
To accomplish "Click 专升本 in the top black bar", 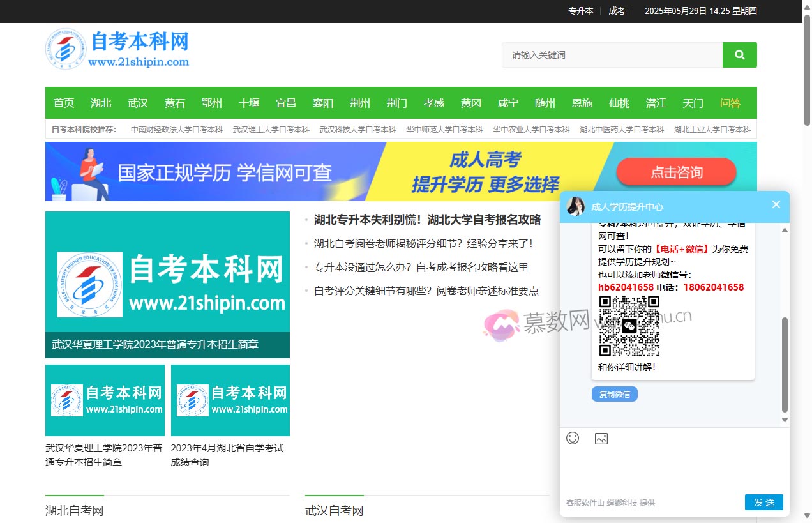I will coord(580,11).
